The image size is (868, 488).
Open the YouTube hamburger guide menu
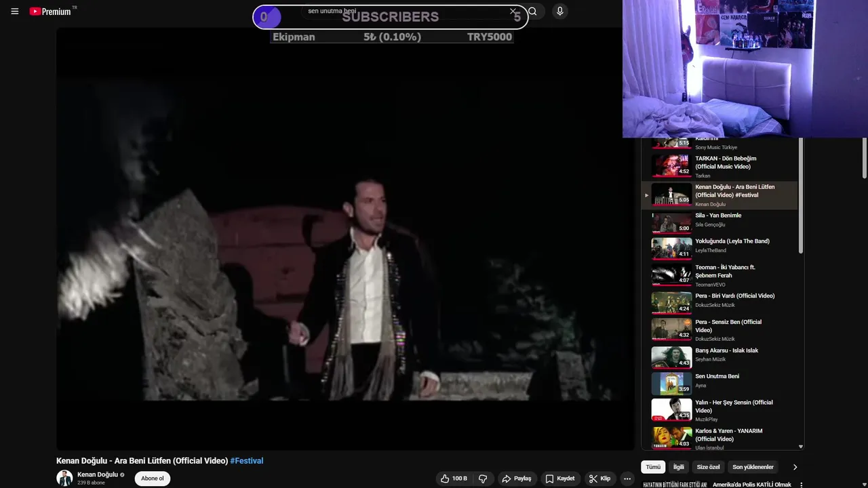pos(15,12)
